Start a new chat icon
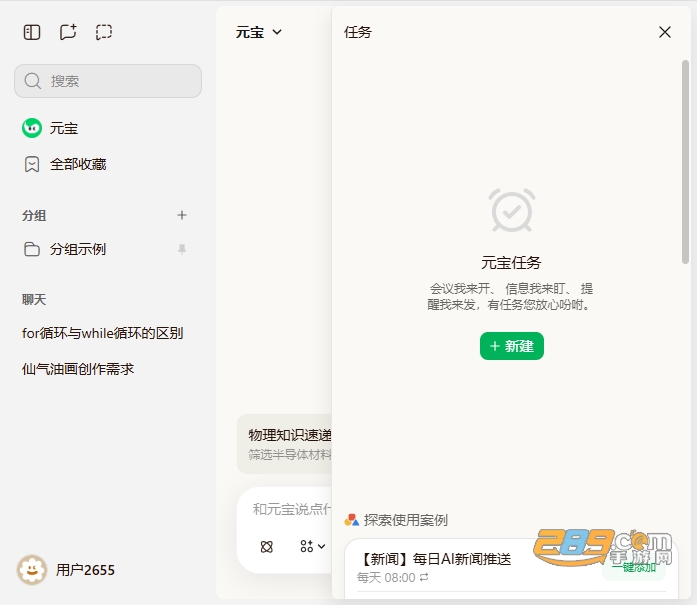 pos(68,32)
